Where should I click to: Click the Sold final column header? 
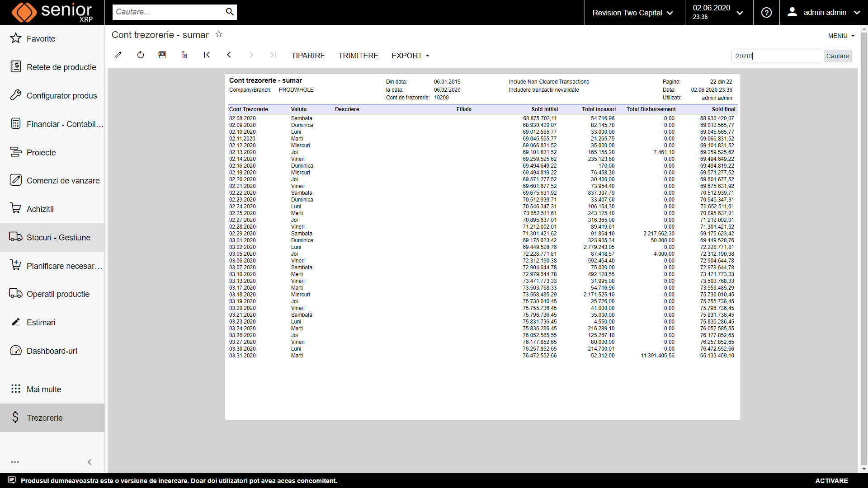point(723,109)
